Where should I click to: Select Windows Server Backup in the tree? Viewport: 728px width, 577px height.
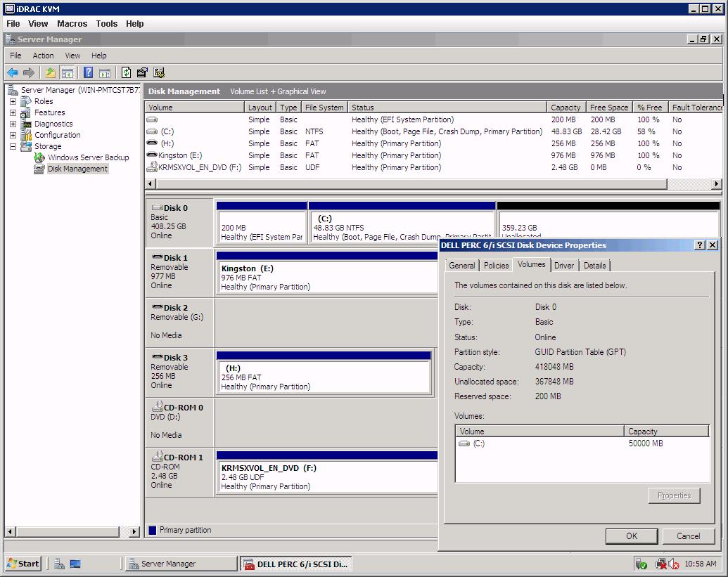[88, 157]
